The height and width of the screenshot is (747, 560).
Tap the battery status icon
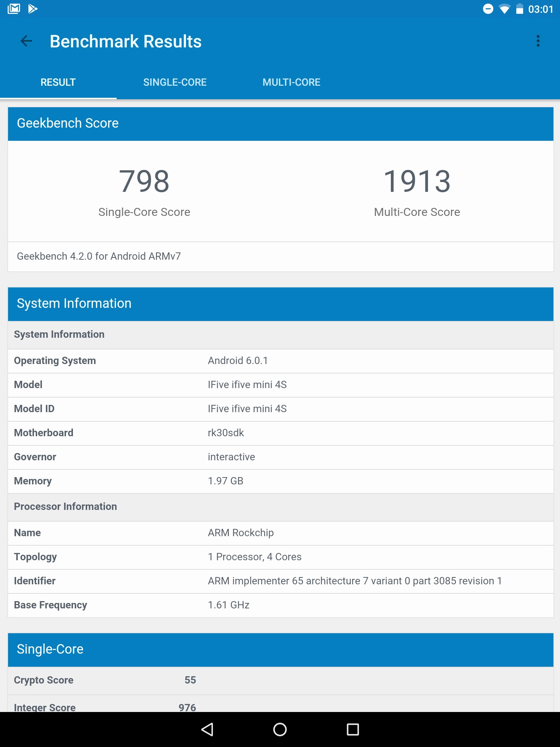[520, 9]
